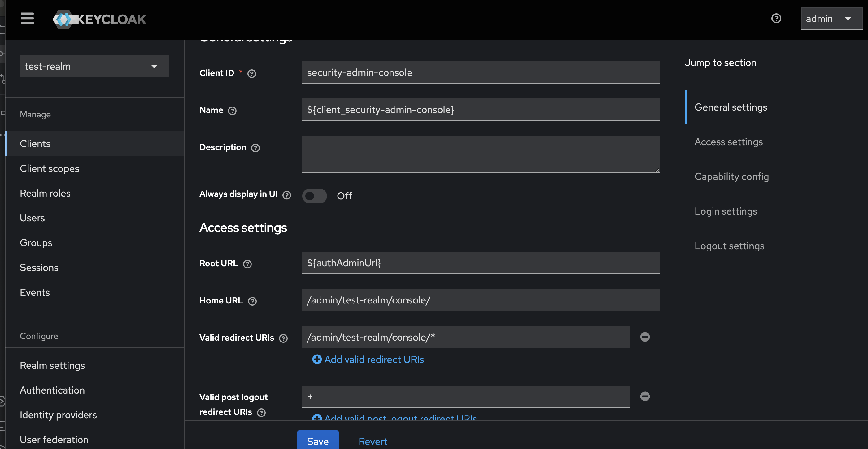Select Clients in the Manage sidebar
This screenshot has width=868, height=449.
[35, 143]
